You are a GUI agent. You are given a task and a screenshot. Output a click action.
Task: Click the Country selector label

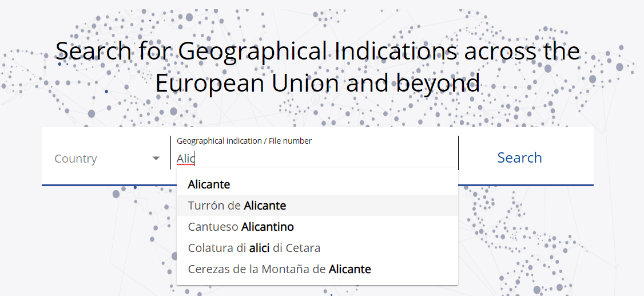coord(75,159)
